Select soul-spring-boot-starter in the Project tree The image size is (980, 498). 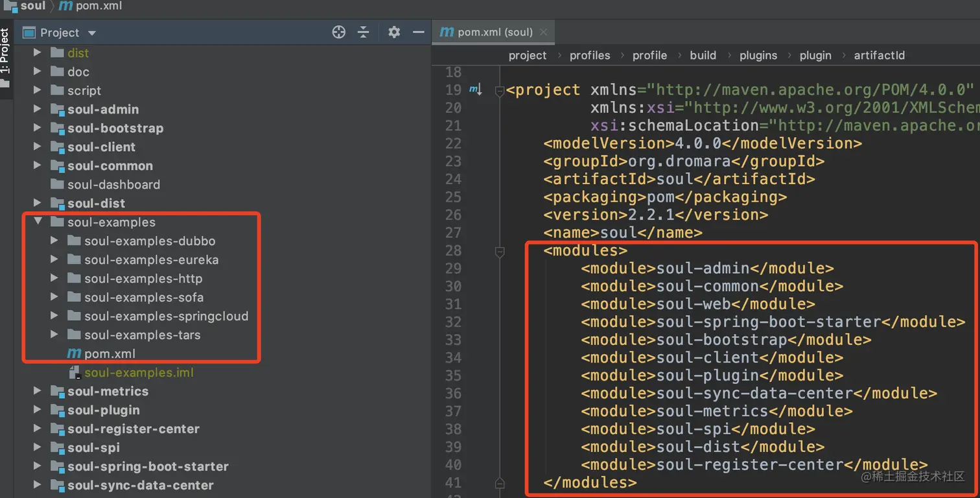coord(148,467)
